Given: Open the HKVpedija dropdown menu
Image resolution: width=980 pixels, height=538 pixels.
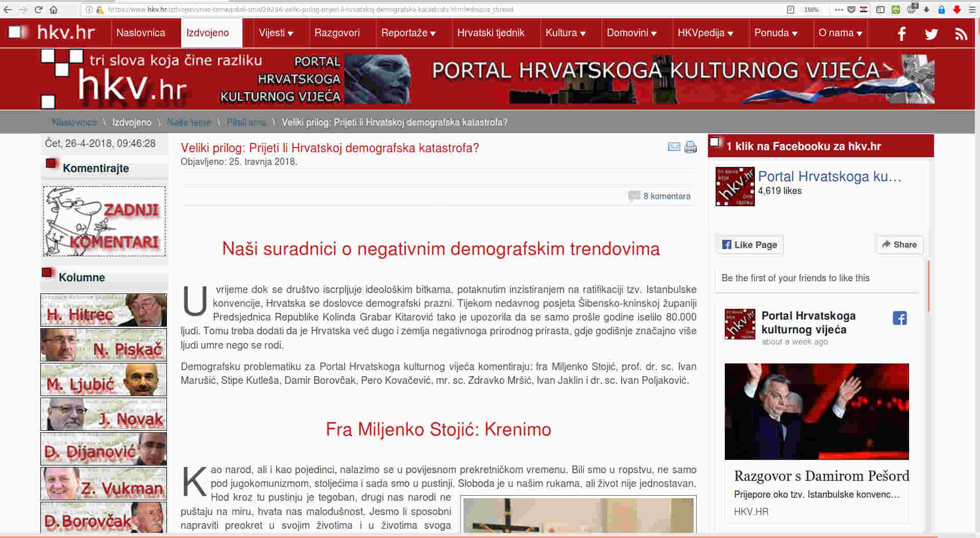Looking at the screenshot, I should [x=705, y=33].
